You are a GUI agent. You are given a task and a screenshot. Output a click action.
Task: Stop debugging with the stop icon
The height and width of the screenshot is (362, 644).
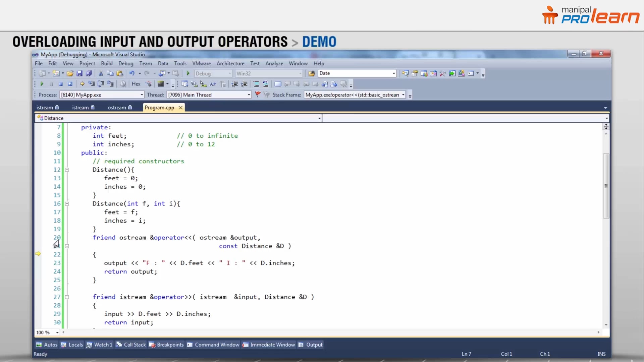60,84
